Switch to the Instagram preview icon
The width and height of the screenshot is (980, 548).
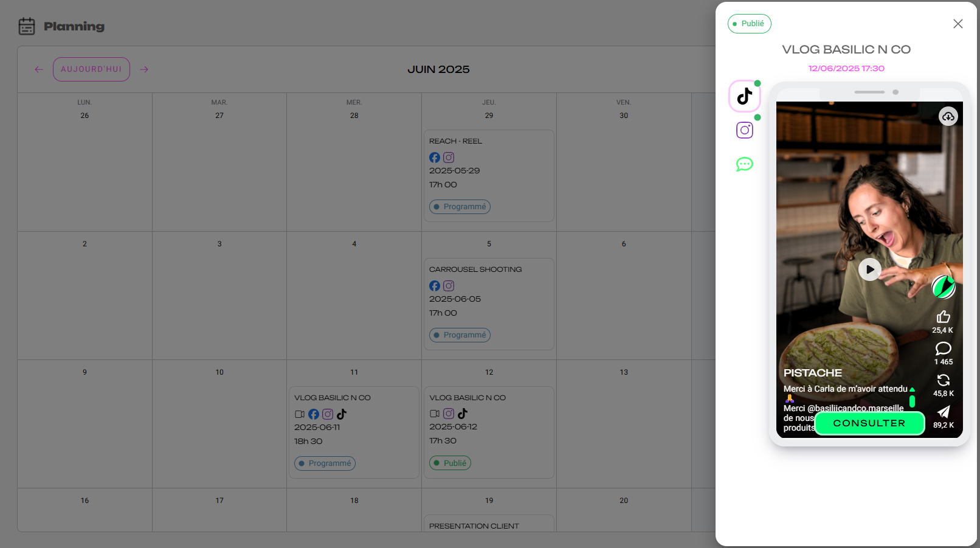point(745,130)
